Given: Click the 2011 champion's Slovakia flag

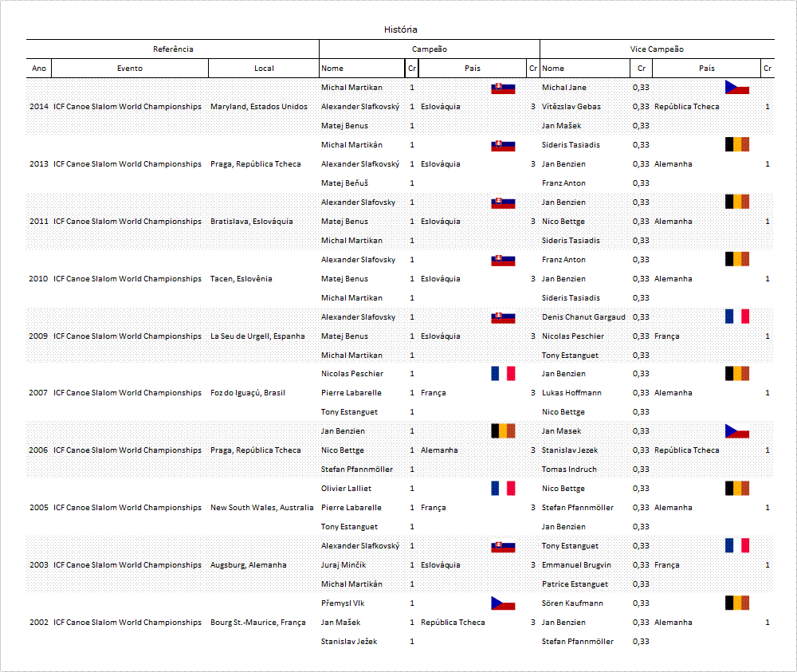Looking at the screenshot, I should 503,203.
